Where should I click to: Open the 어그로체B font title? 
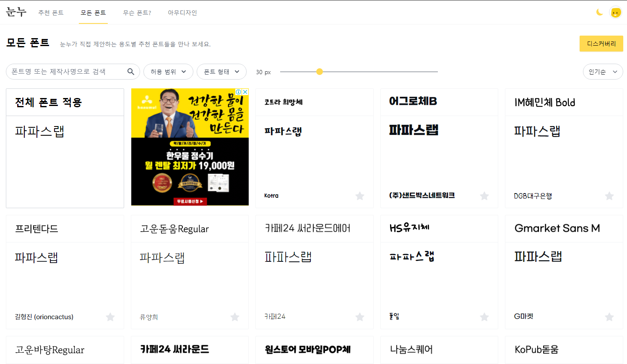coord(413,101)
